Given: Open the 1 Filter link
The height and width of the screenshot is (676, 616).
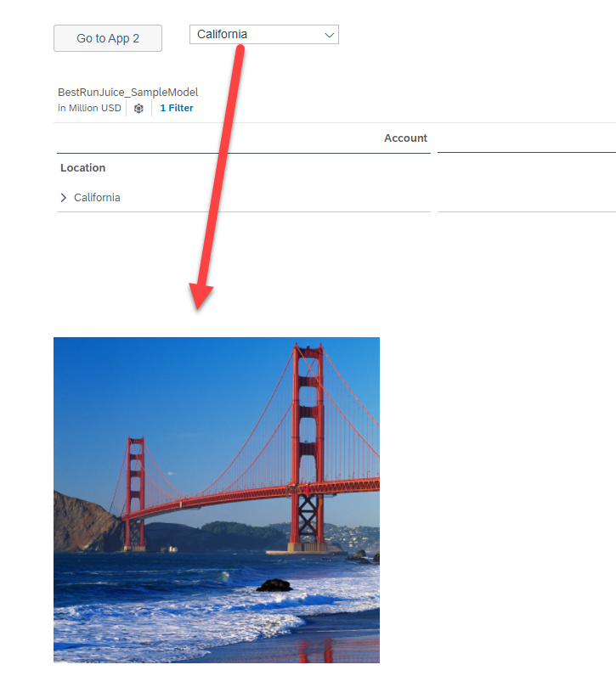Looking at the screenshot, I should 177,108.
